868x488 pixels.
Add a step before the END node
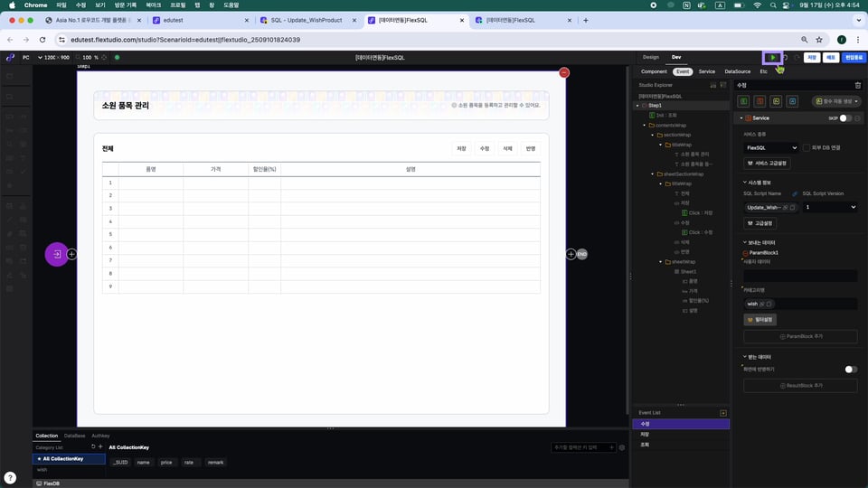click(571, 254)
